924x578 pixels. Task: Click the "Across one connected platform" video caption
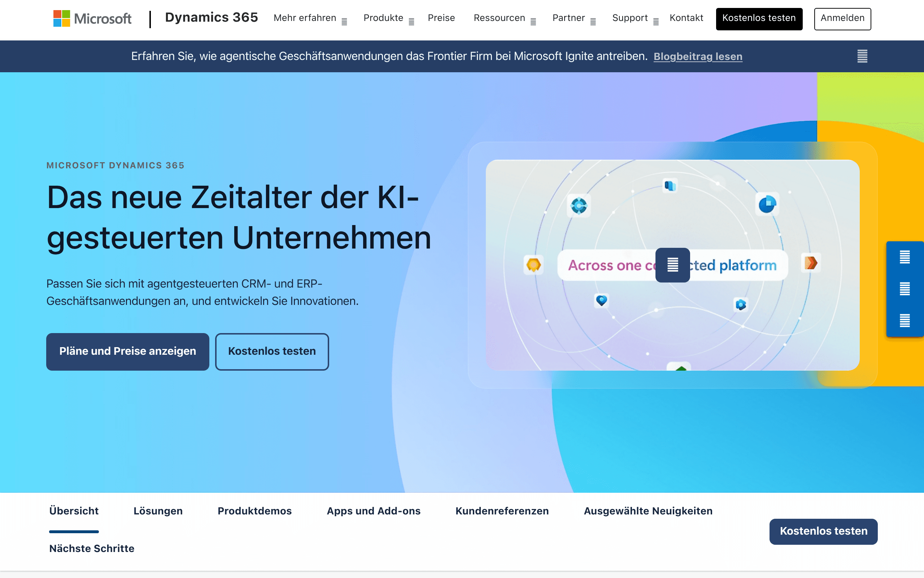point(672,265)
